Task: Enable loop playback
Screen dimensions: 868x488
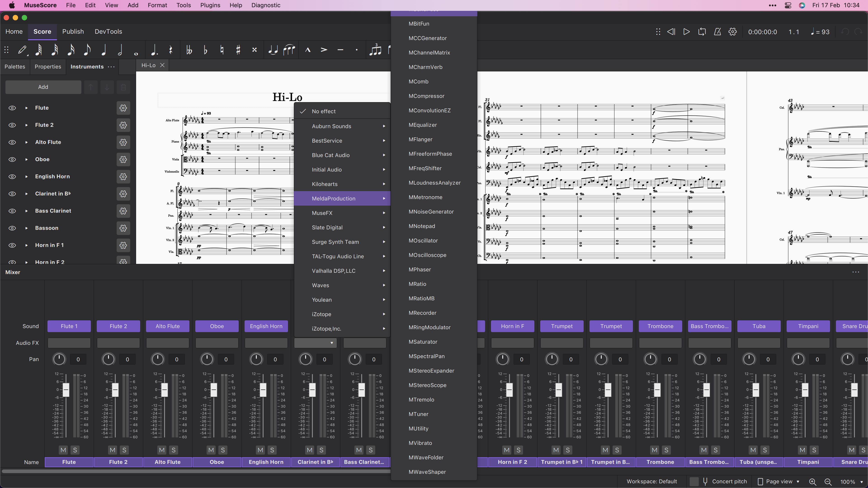Action: (702, 32)
